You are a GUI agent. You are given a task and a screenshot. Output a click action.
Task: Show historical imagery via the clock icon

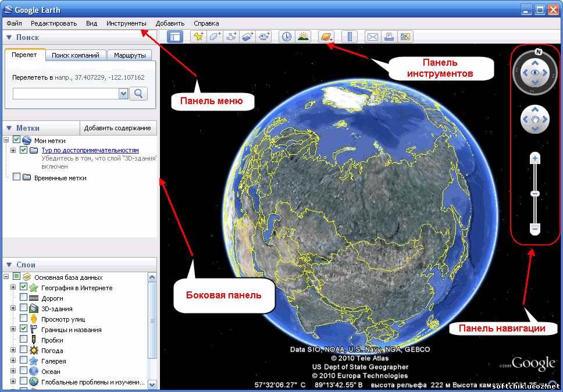287,37
